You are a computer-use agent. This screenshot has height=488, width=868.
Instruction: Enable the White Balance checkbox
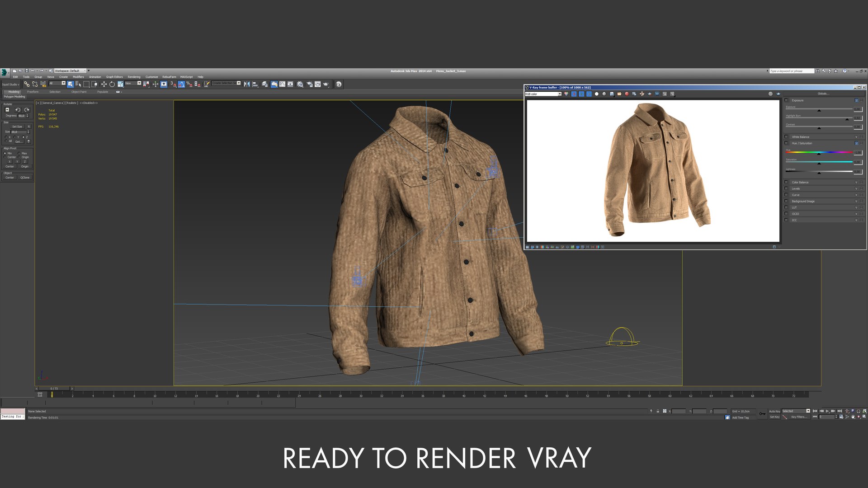(x=786, y=137)
